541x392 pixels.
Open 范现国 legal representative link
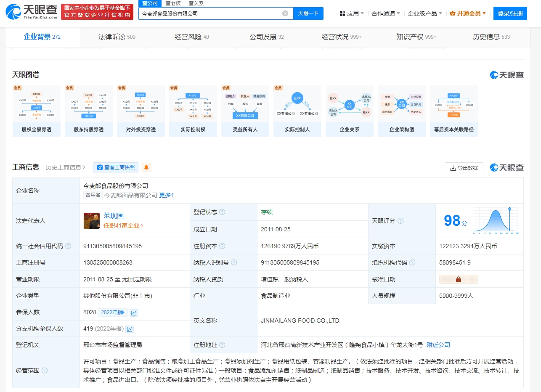pyautogui.click(x=114, y=216)
